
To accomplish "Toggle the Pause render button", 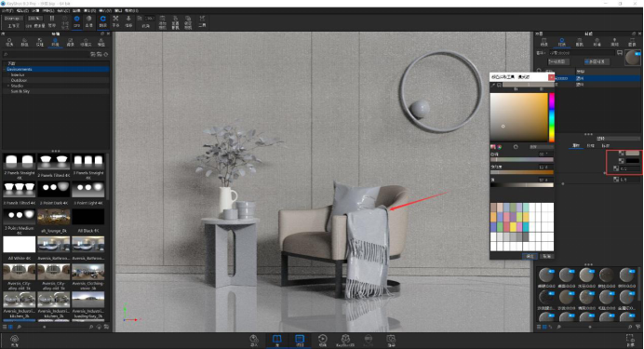I will (x=52, y=21).
